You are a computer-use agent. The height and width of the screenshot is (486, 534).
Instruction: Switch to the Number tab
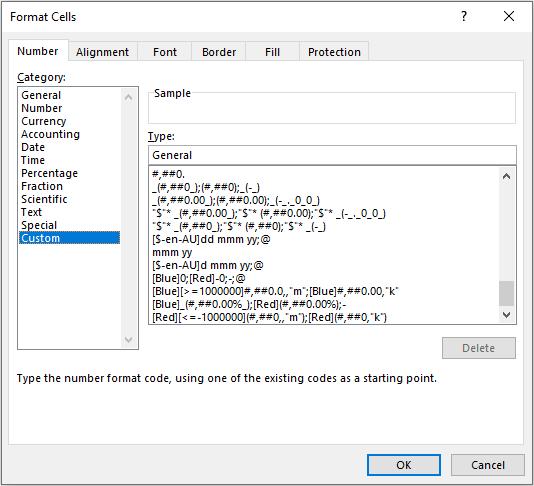(x=38, y=51)
